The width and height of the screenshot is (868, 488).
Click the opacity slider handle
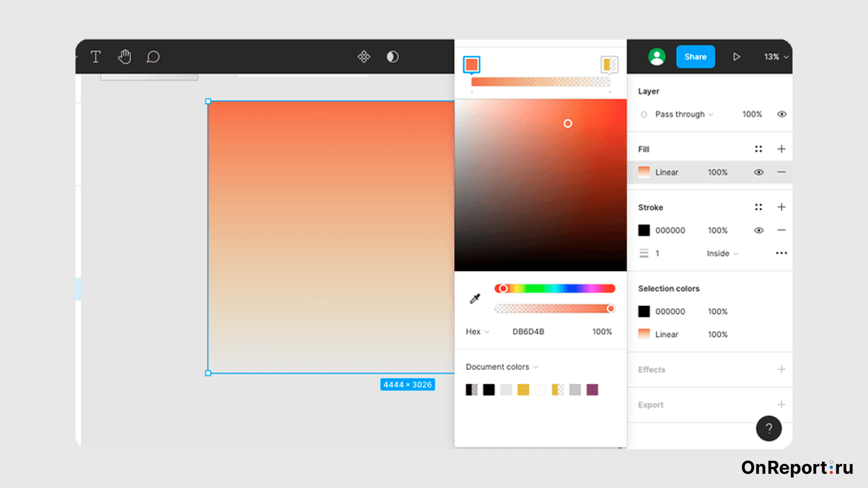click(x=611, y=309)
